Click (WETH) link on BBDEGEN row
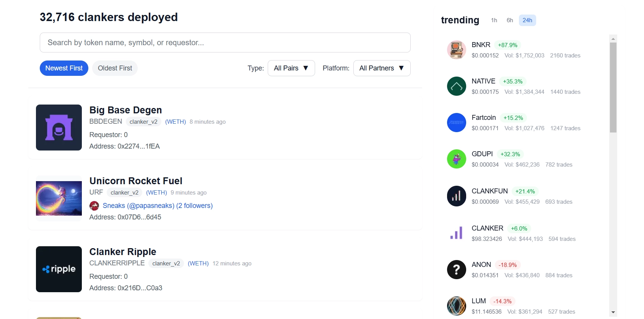The height and width of the screenshot is (319, 644). (x=176, y=122)
